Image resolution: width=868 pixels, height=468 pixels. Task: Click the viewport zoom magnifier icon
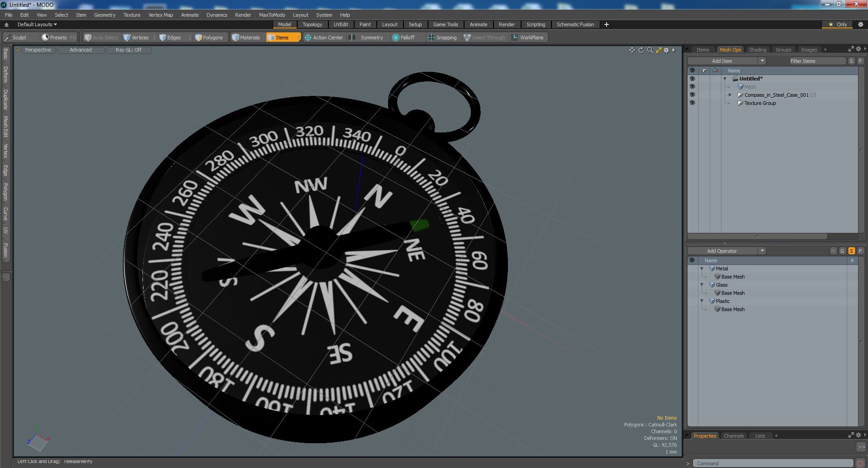650,50
